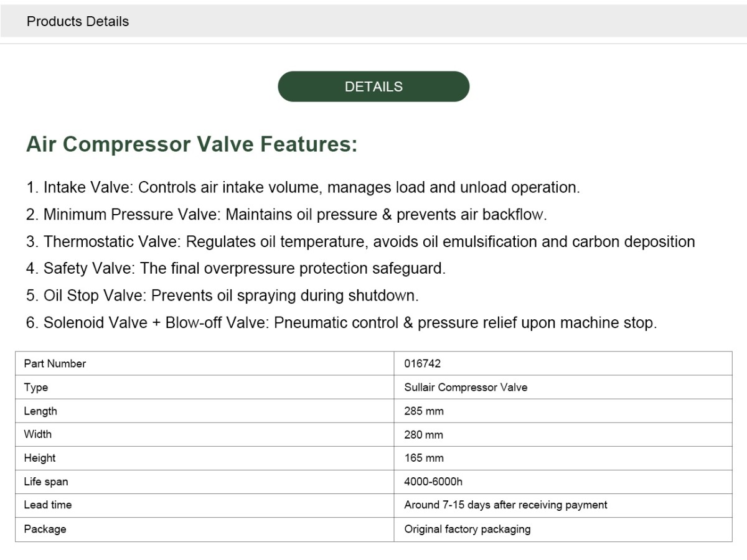This screenshot has height=560, width=747.
Task: Select the Products Details header tab
Action: pyautogui.click(x=78, y=21)
